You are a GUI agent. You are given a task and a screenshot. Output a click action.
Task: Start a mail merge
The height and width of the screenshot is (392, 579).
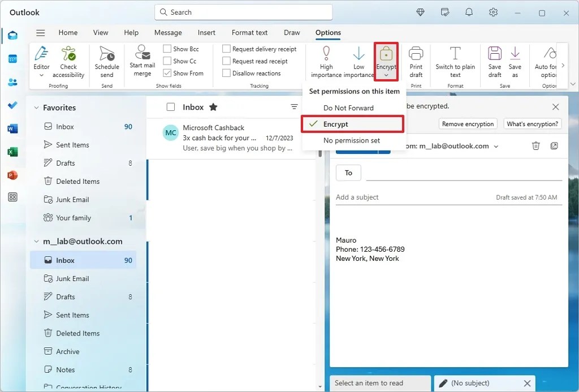pos(142,62)
